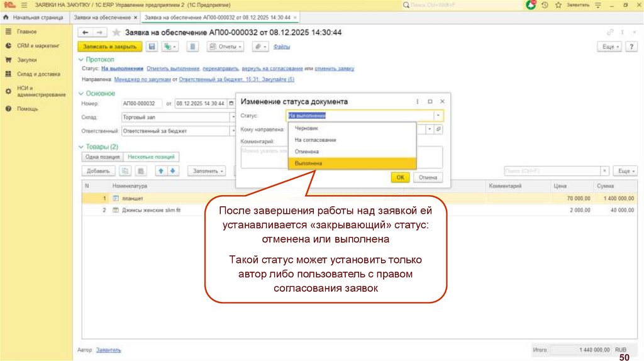Image resolution: width=644 pixels, height=361 pixels.
Task: Switch to Одна позиция mode
Action: click(103, 157)
